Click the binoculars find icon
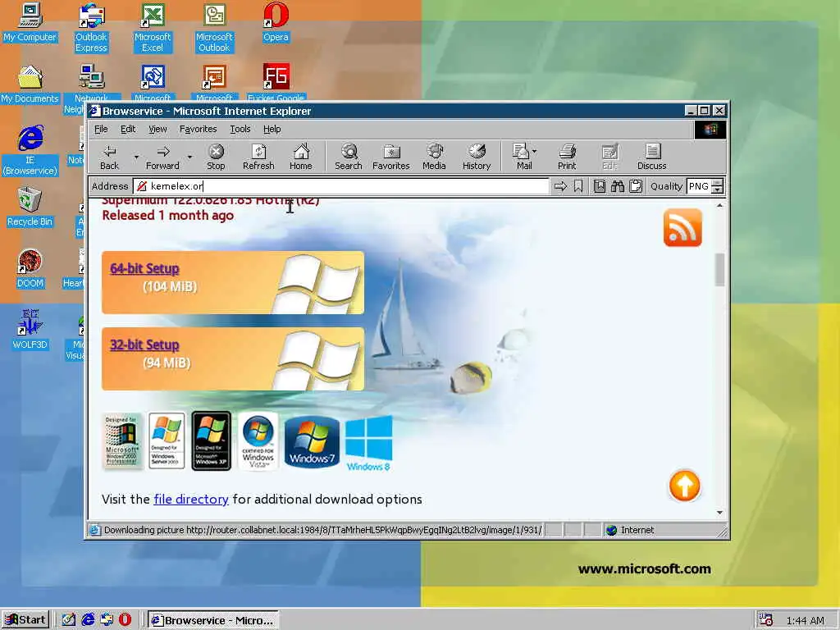This screenshot has height=630, width=840. 618,186
